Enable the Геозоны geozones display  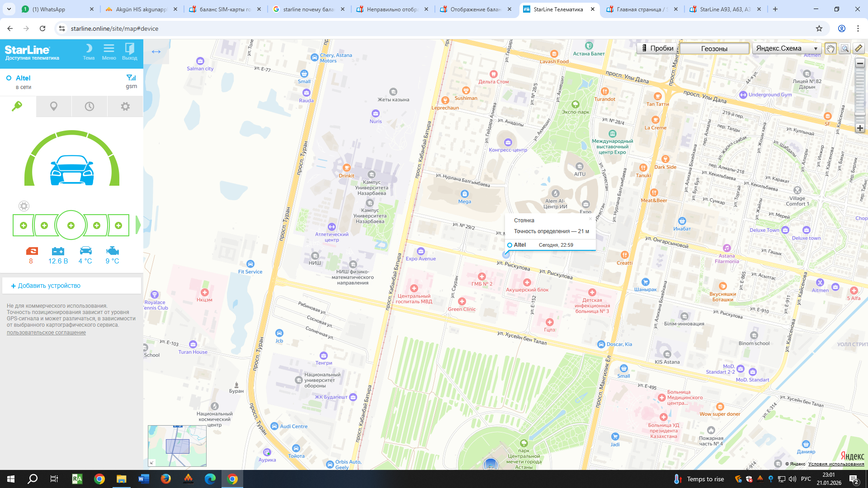click(x=714, y=48)
